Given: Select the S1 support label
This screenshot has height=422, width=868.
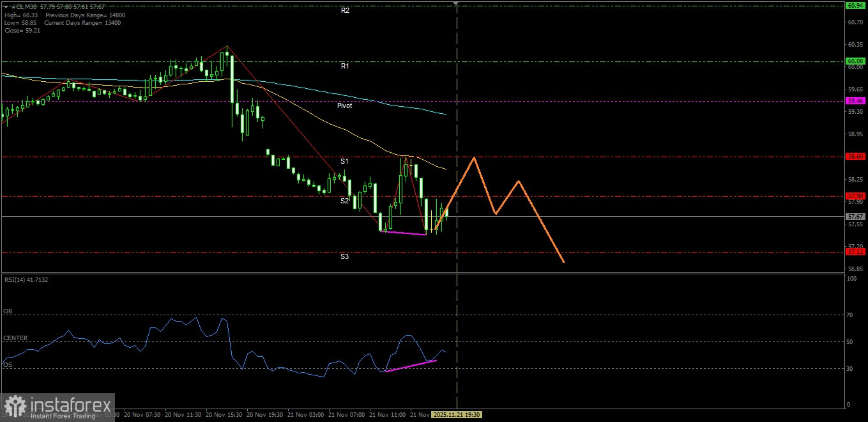Looking at the screenshot, I should 344,161.
